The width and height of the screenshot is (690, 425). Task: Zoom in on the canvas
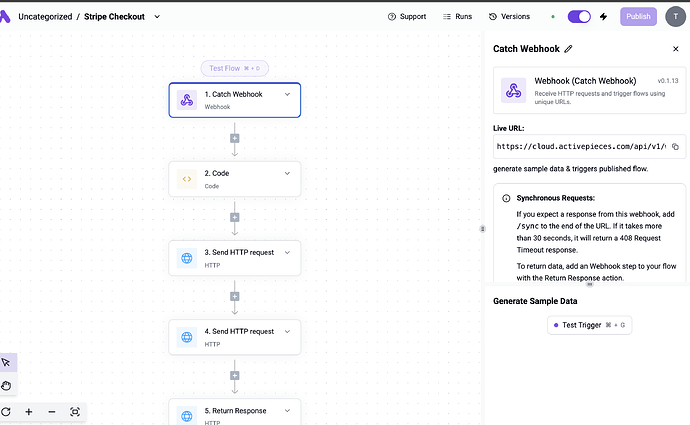[29, 412]
